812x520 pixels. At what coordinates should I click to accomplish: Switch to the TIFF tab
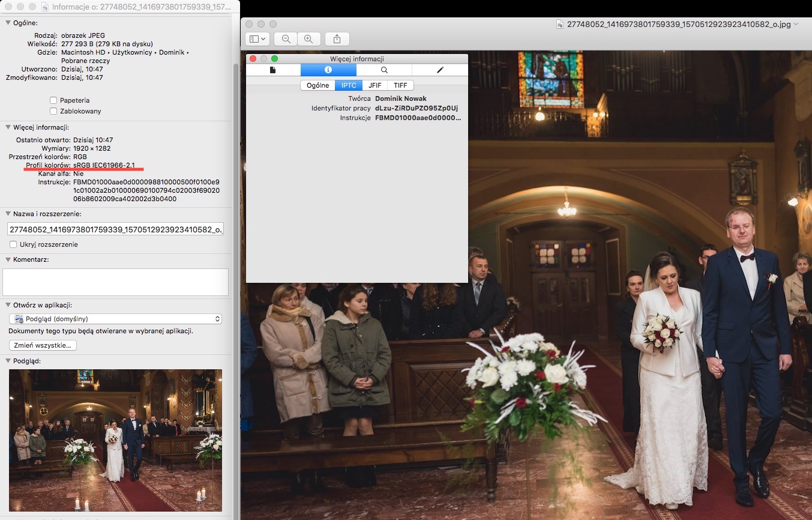pyautogui.click(x=400, y=85)
